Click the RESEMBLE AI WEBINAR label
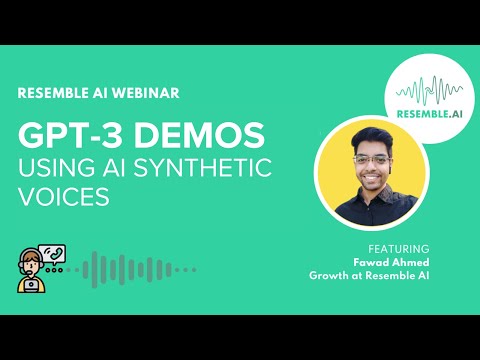Viewport: 480px width, 360px height. (99, 93)
